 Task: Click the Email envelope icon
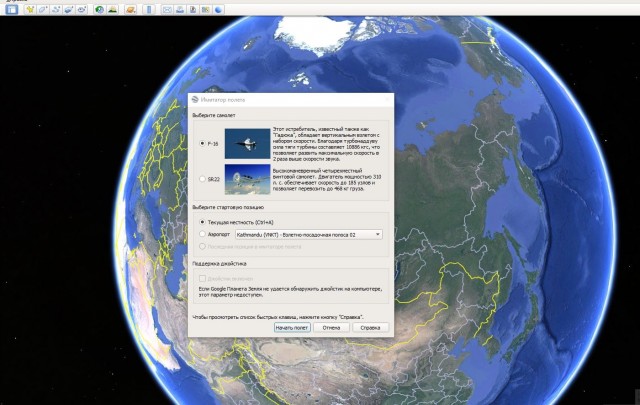(x=167, y=9)
